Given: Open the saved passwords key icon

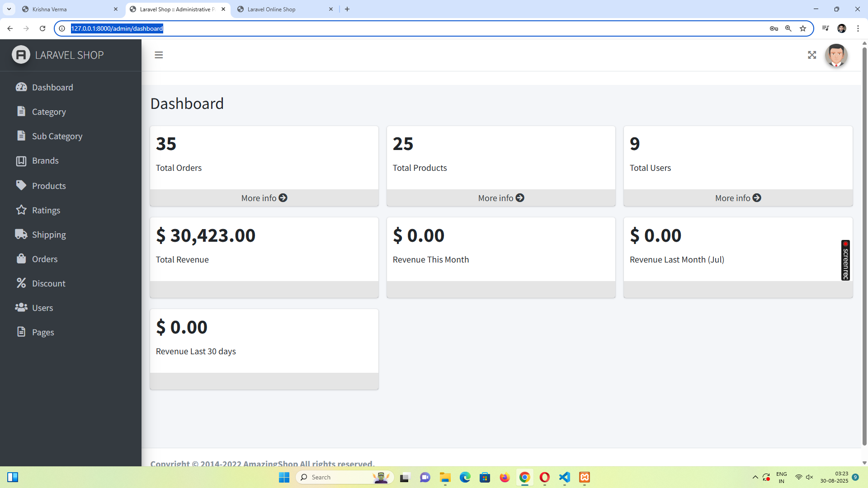Looking at the screenshot, I should pyautogui.click(x=774, y=28).
